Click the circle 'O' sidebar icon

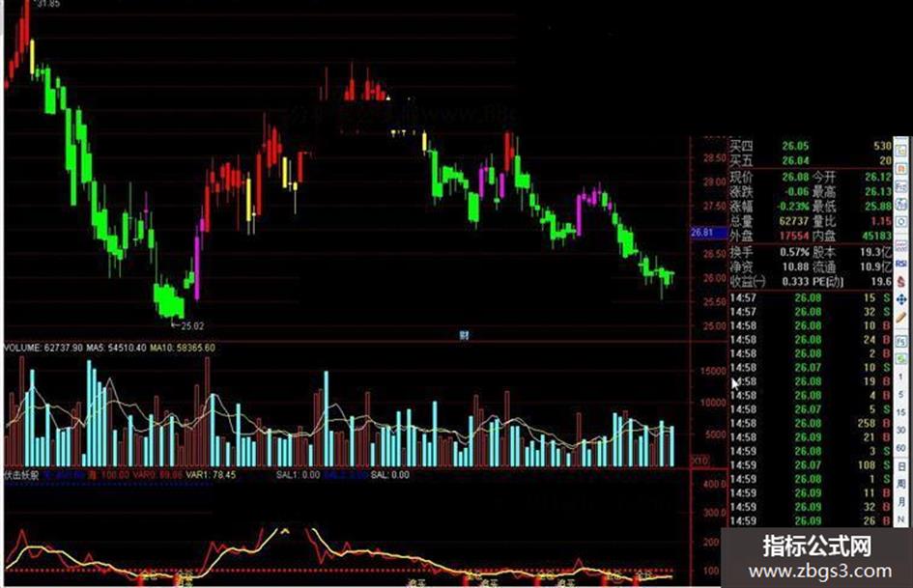point(901,222)
